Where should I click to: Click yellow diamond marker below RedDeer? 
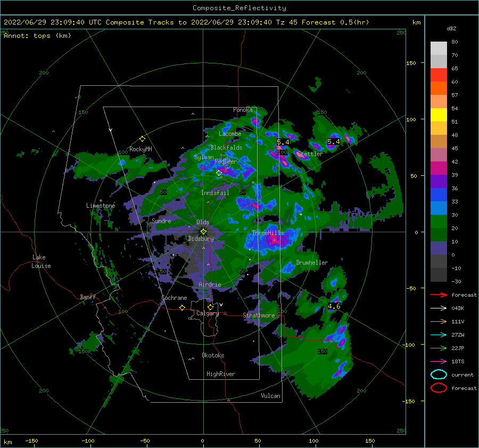(219, 173)
